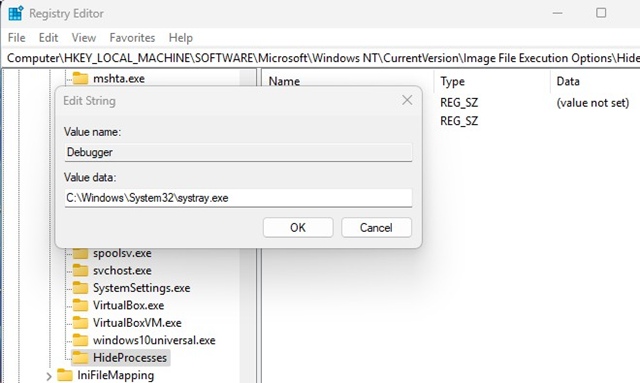Click the registry path address bar
The image size is (640, 383).
click(x=322, y=58)
